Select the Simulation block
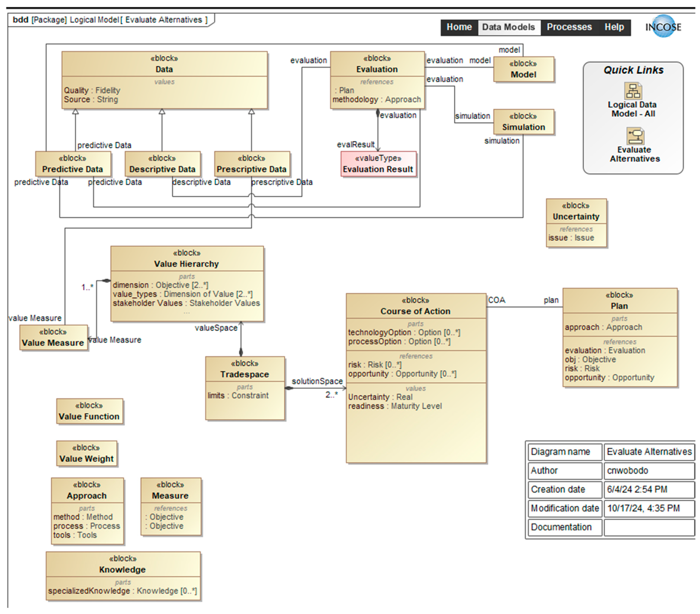Image resolution: width=700 pixels, height=614 pixels. 523,122
